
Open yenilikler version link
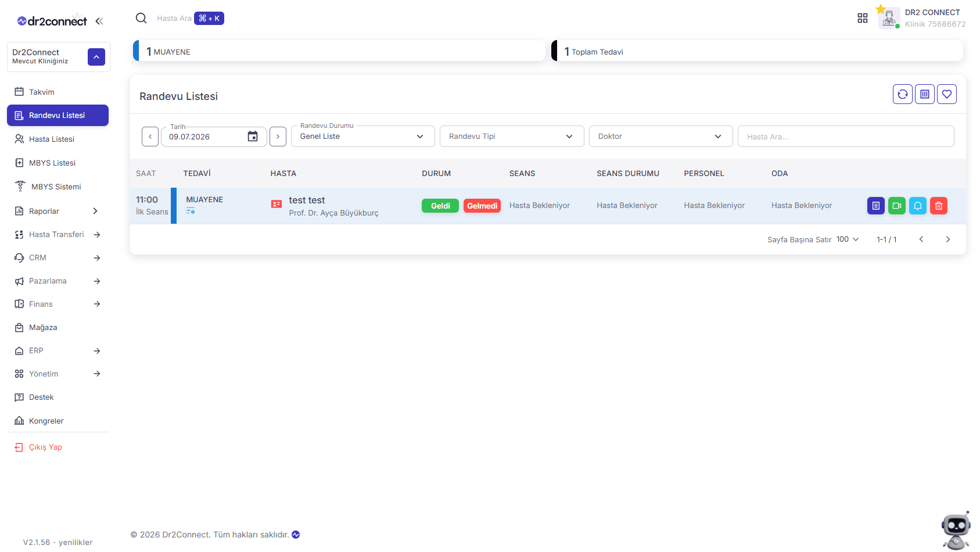76,542
